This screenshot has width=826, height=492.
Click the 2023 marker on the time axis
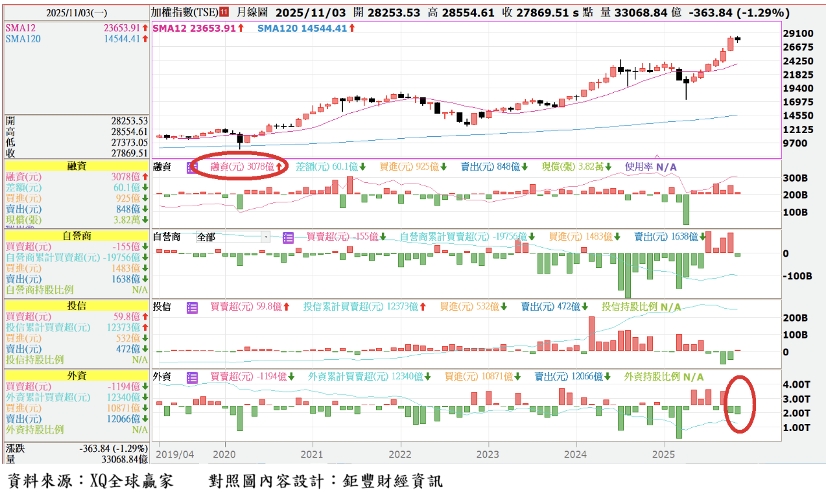(x=487, y=452)
